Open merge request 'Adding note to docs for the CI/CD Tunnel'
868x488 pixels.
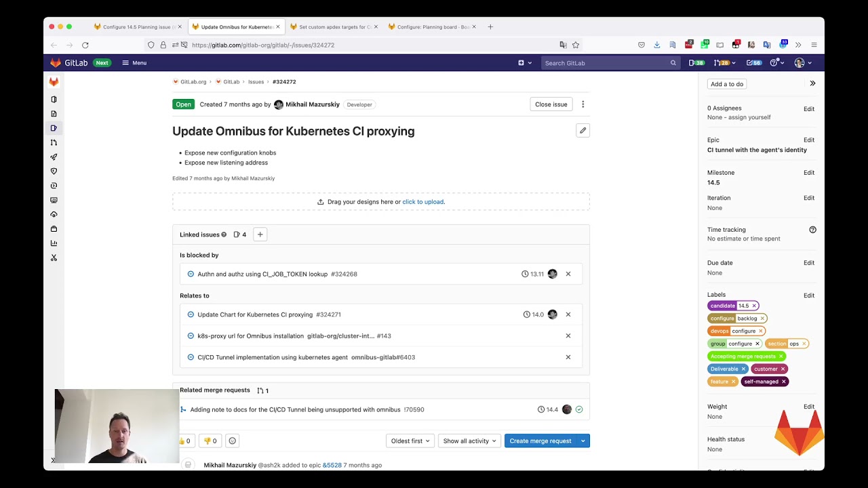pyautogui.click(x=295, y=409)
